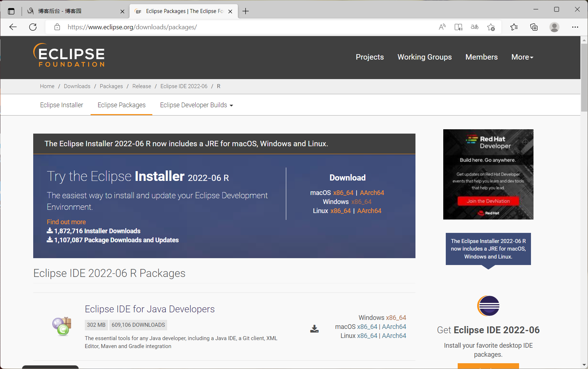Select the Eclipse Installer tab
The height and width of the screenshot is (369, 588).
(62, 105)
